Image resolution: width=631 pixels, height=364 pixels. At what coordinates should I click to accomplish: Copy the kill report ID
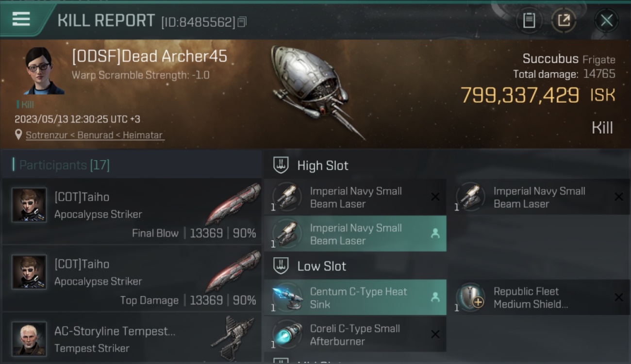[x=242, y=22]
